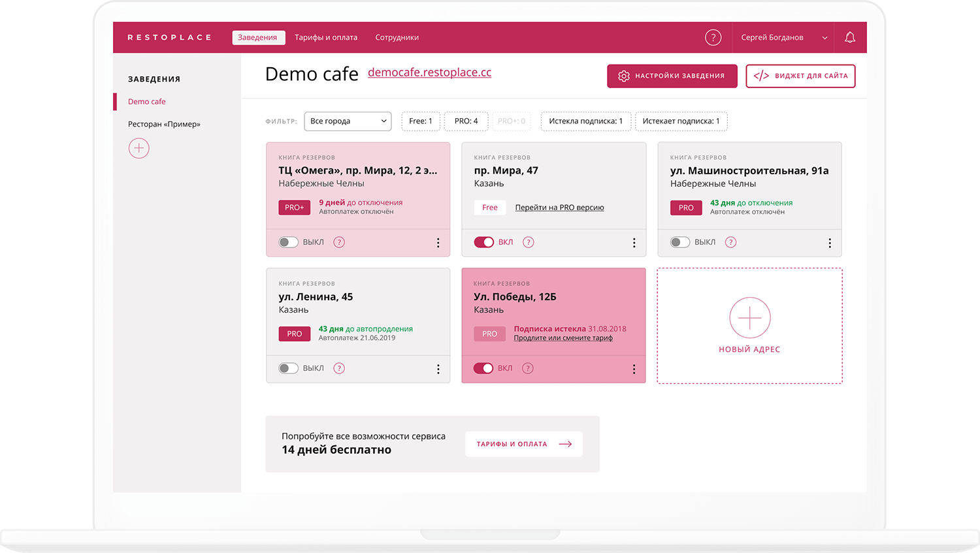Expand the Сергей Богданов user menu
The height and width of the screenshot is (553, 980).
coord(784,37)
